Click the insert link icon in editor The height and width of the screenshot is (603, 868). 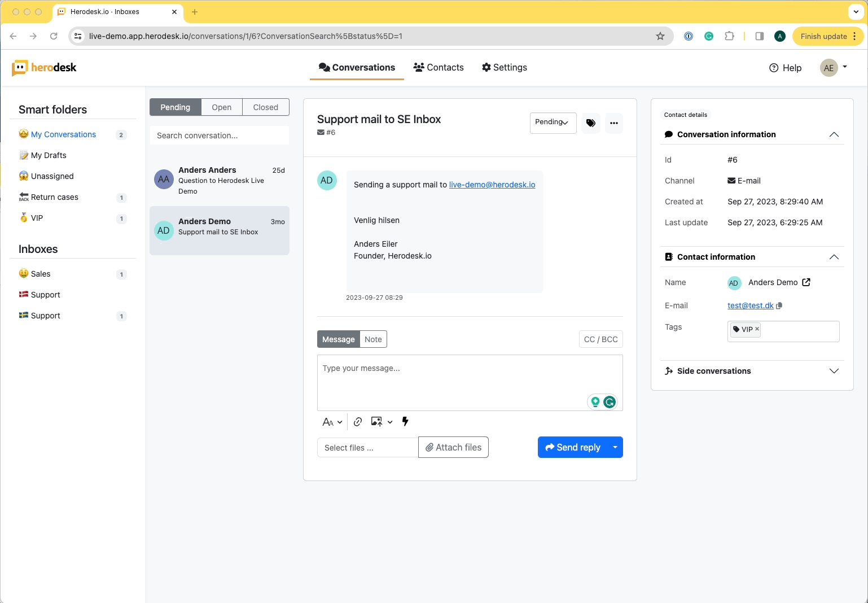pos(358,422)
